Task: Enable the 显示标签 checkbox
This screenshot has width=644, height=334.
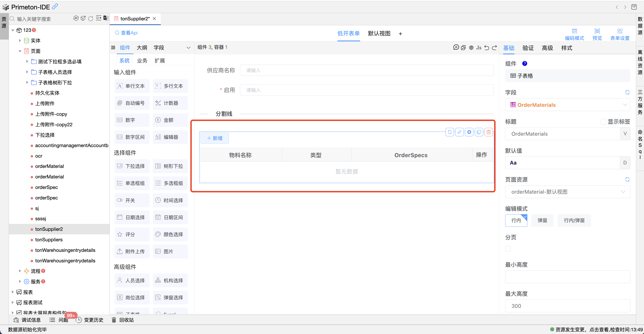Action: click(603, 122)
